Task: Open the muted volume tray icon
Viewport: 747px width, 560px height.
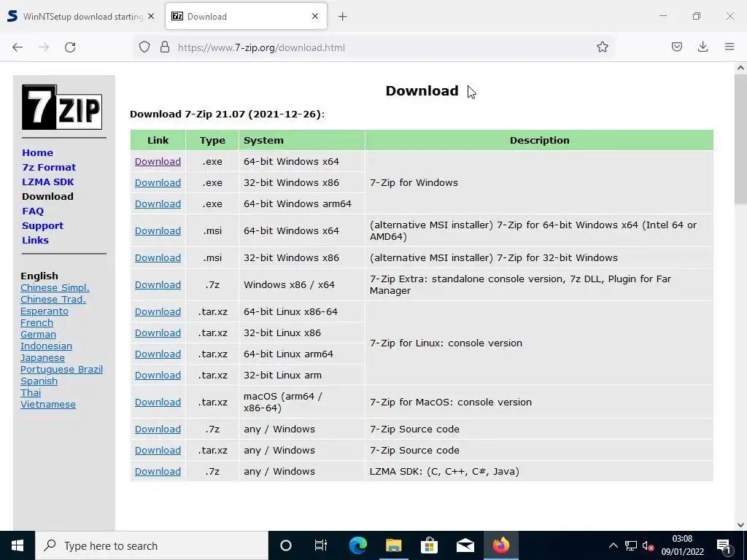Action: [648, 545]
